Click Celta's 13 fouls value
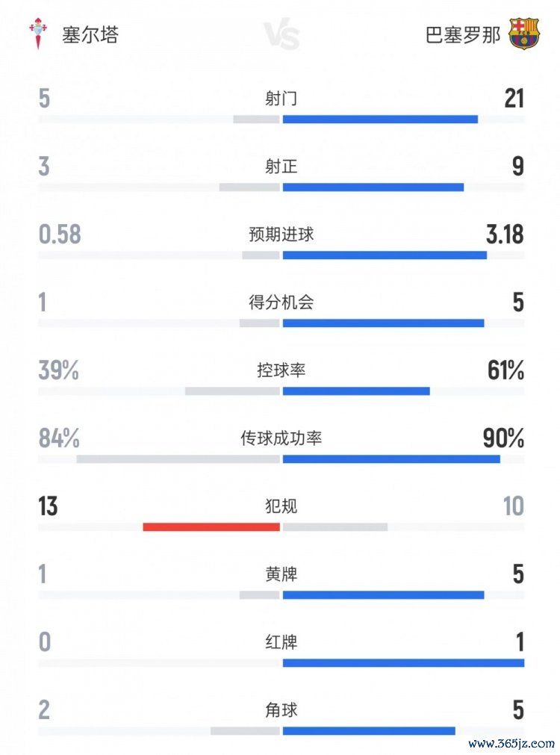560x755 pixels. (x=48, y=506)
